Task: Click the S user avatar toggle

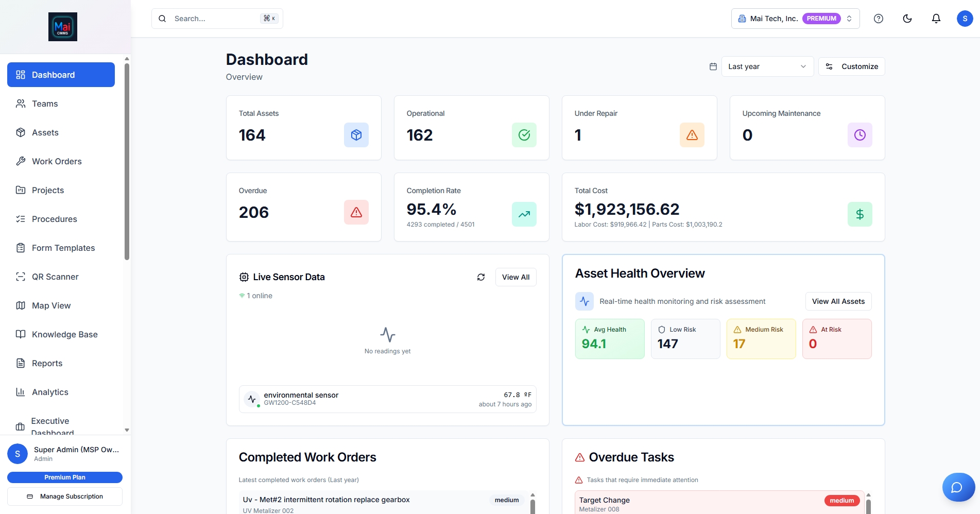Action: pyautogui.click(x=965, y=18)
